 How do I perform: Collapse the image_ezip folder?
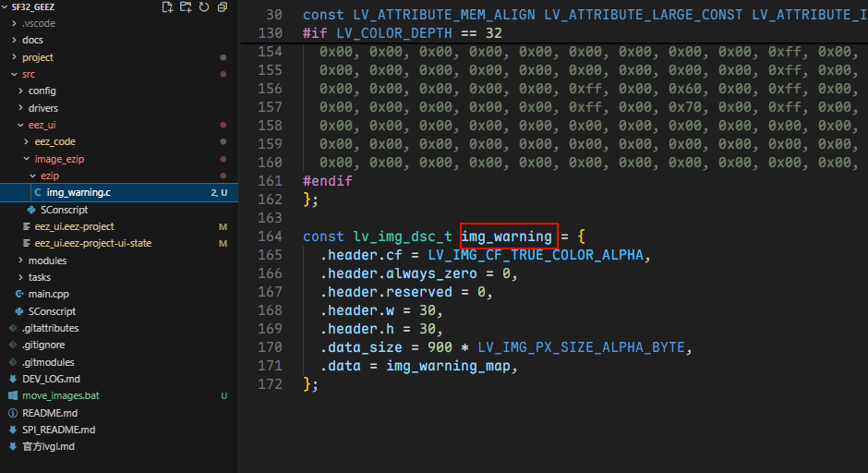(59, 159)
